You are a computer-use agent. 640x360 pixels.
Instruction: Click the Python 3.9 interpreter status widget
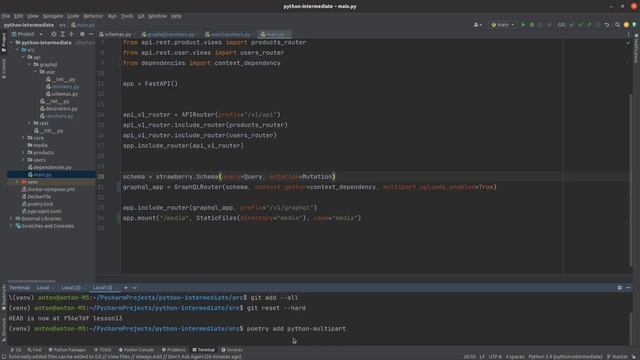coord(565,357)
